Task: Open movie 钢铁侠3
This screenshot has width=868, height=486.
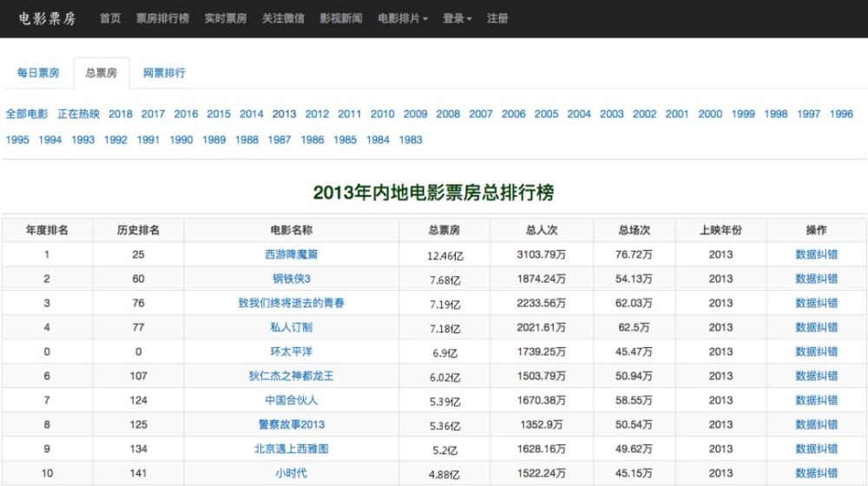Action: pos(291,279)
